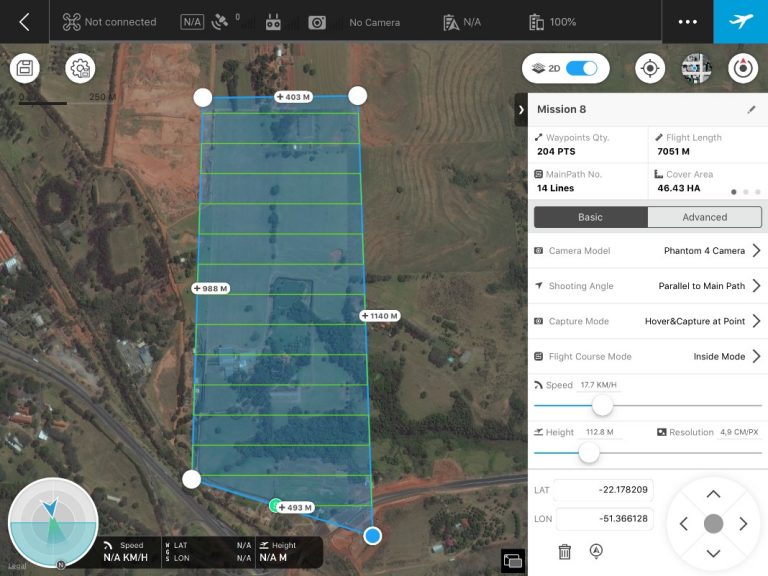Viewport: 768px width, 576px height.
Task: Open mission settings gear icon
Action: pyautogui.click(x=80, y=68)
